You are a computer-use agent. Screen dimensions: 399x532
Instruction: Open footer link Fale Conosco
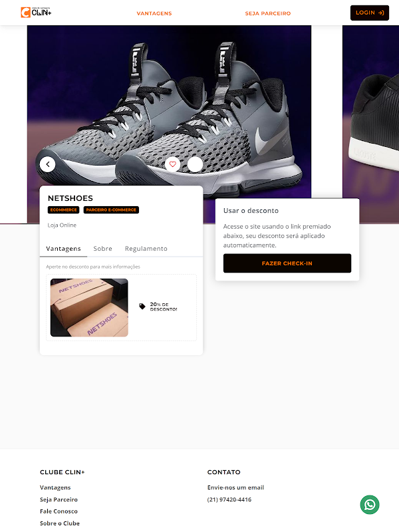click(59, 511)
